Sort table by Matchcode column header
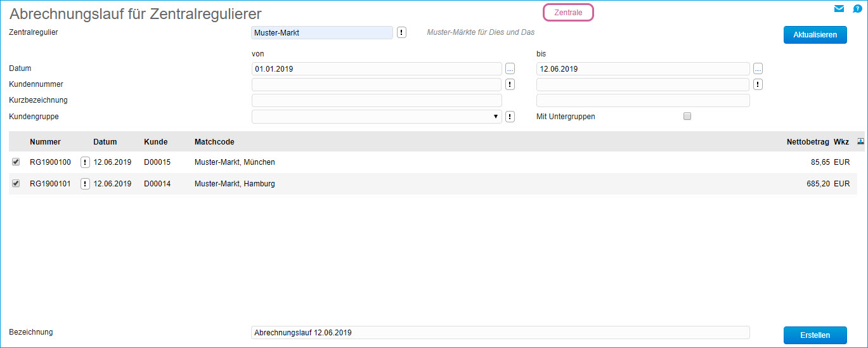 click(214, 142)
